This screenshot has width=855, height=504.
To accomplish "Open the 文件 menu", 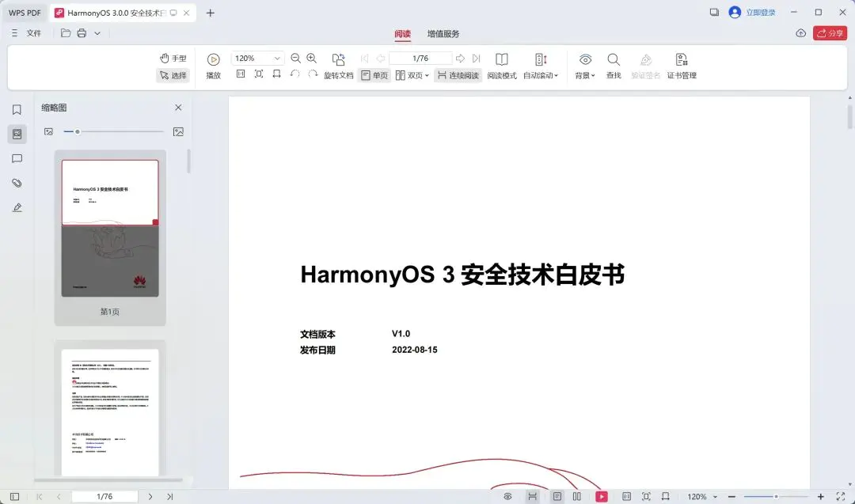I will pyautogui.click(x=32, y=34).
